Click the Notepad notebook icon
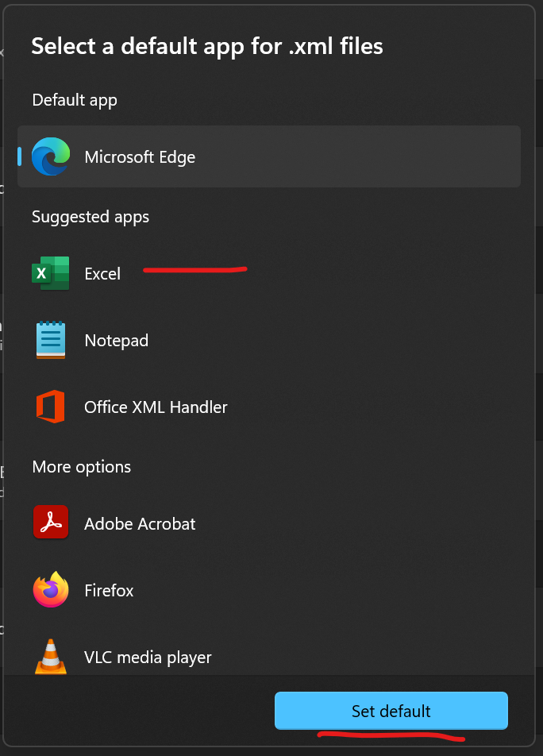Screen dimensions: 543x756 click(x=51, y=340)
